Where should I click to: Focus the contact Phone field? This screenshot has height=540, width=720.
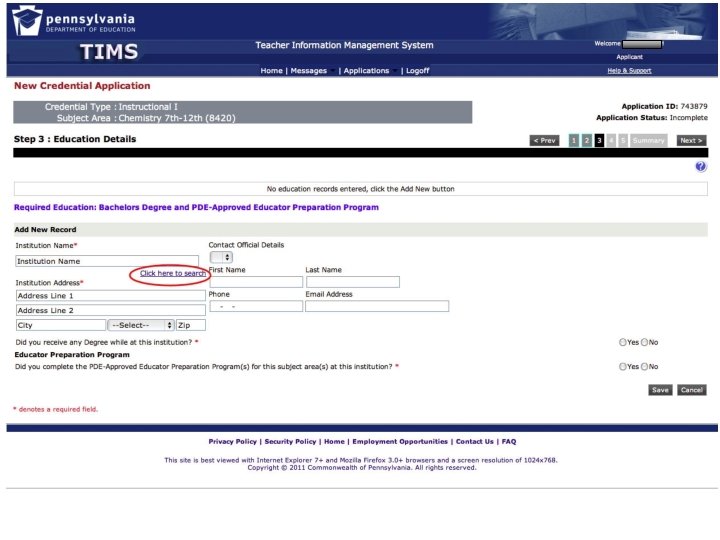click(256, 306)
